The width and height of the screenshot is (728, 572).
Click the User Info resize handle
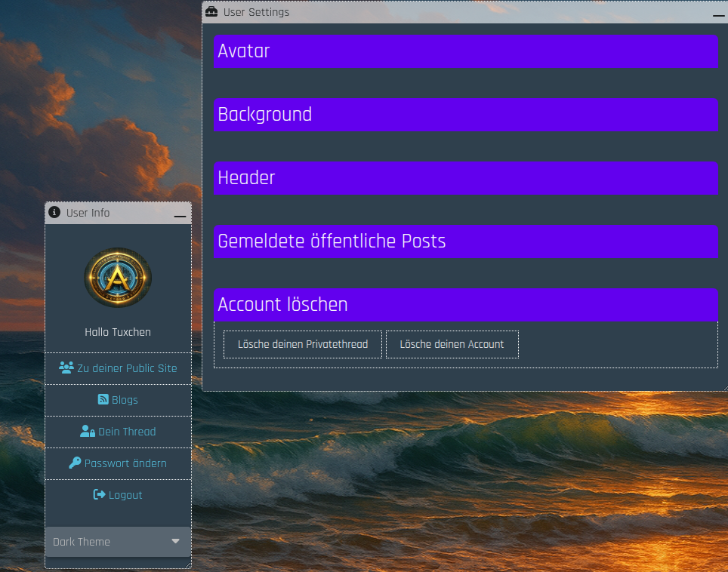[x=187, y=564]
